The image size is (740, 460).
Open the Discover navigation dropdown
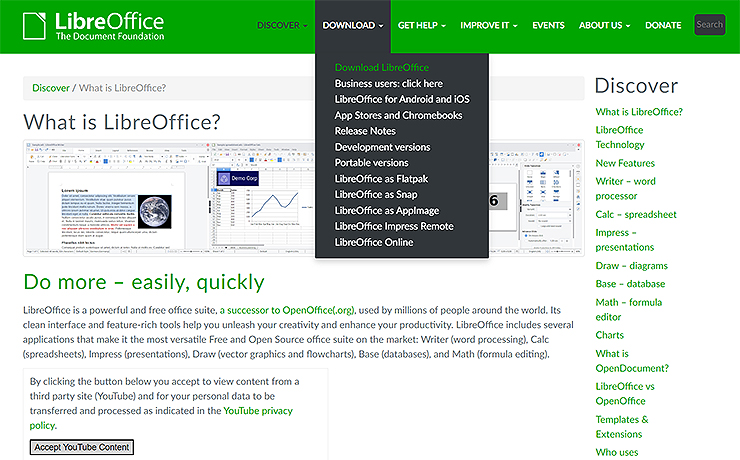click(x=282, y=25)
